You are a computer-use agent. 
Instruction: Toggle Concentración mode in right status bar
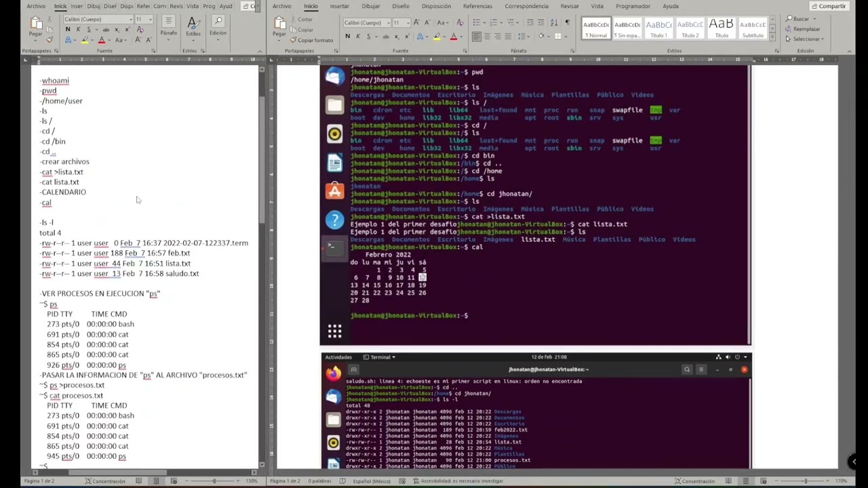tap(694, 481)
